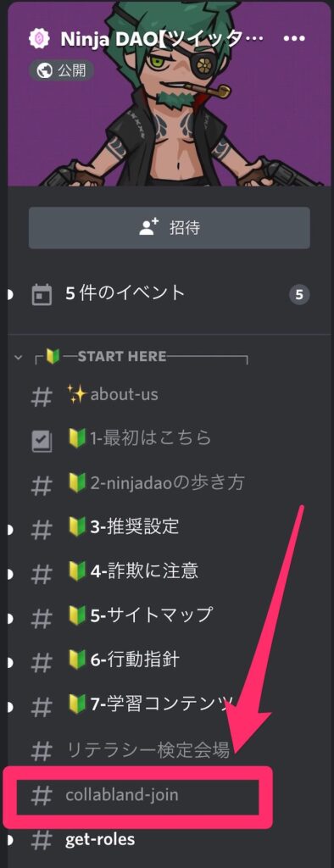The image size is (334, 868).
Task: Click the Ninja DAO server boost badge icon
Action: [x=39, y=38]
